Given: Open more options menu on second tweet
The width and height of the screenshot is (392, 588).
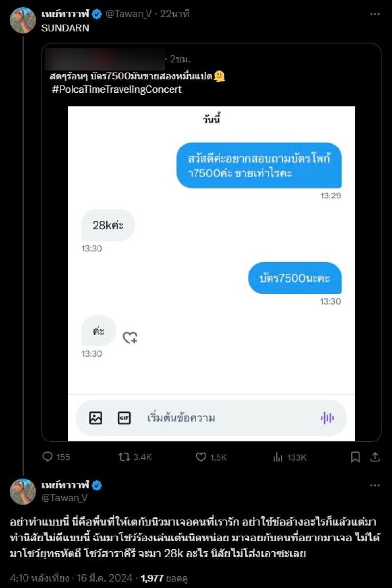Looking at the screenshot, I should (375, 485).
